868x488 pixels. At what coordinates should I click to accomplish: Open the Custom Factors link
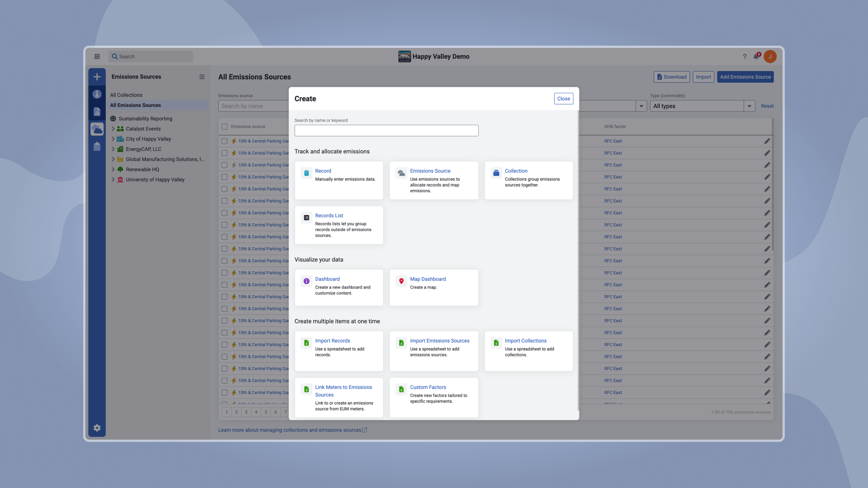click(x=428, y=387)
